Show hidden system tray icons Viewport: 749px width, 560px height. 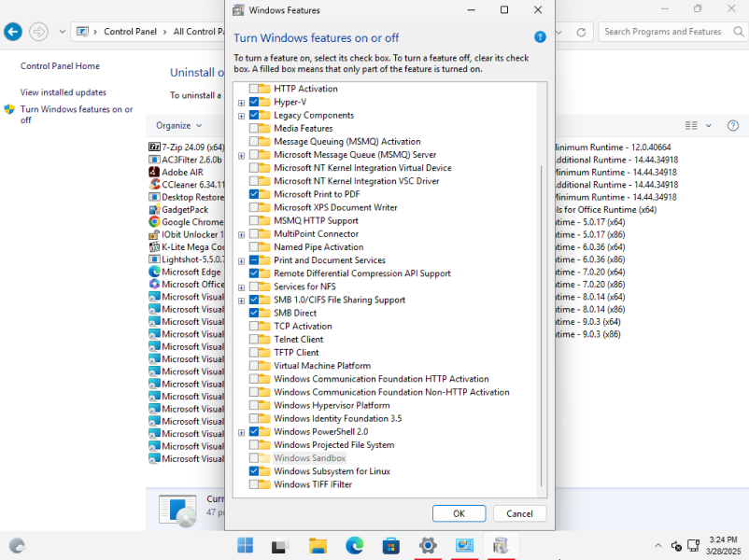pyautogui.click(x=657, y=545)
